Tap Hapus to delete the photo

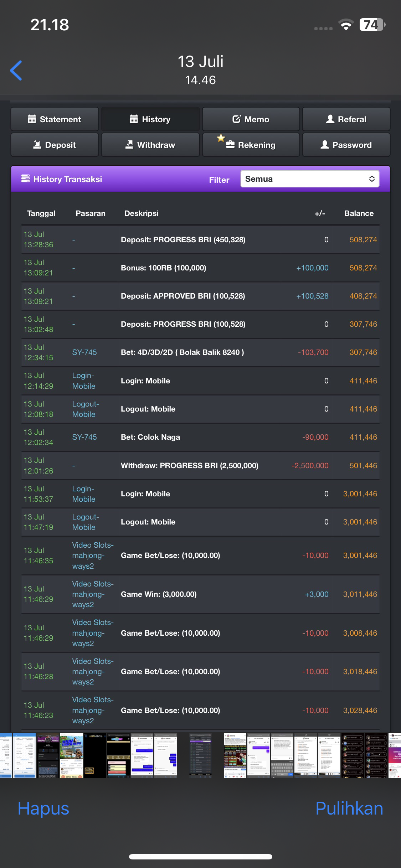[43, 808]
